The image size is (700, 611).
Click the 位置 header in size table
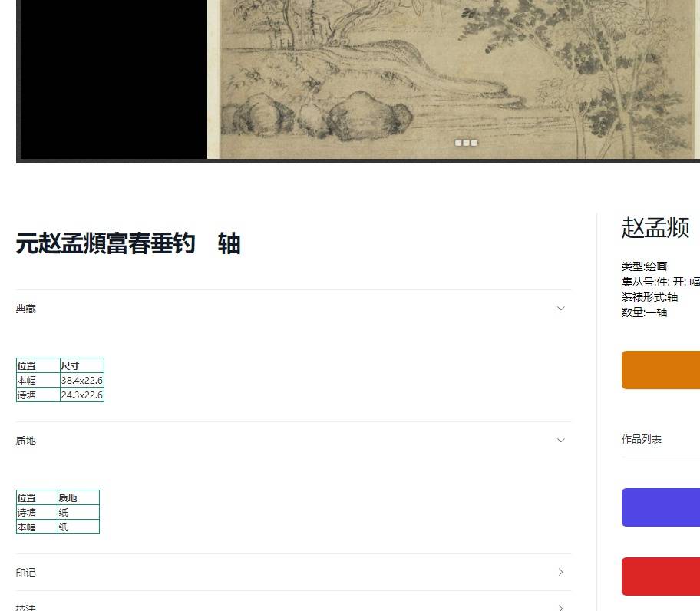click(x=38, y=365)
